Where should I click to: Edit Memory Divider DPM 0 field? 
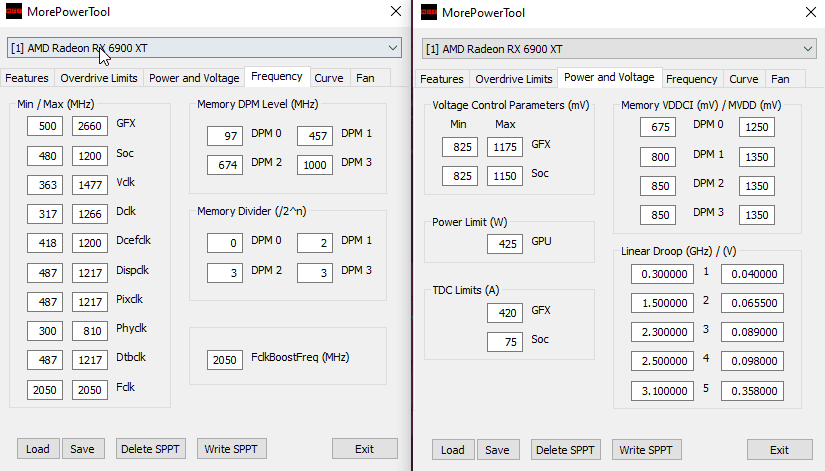coord(225,243)
